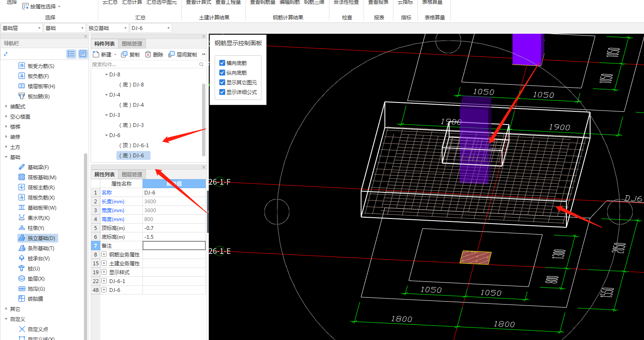This screenshot has width=644, height=340.
Task: Collapse the DJ-8 tree node
Action: (x=106, y=75)
